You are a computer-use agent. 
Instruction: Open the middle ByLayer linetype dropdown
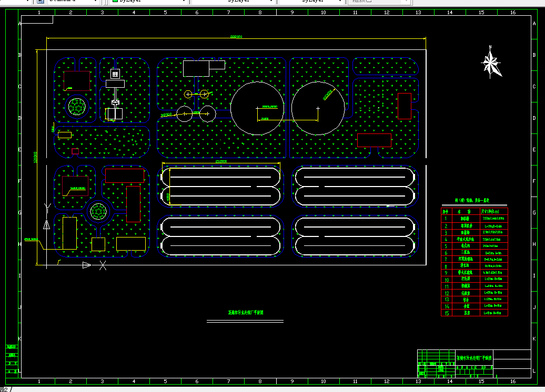pos(233,2)
